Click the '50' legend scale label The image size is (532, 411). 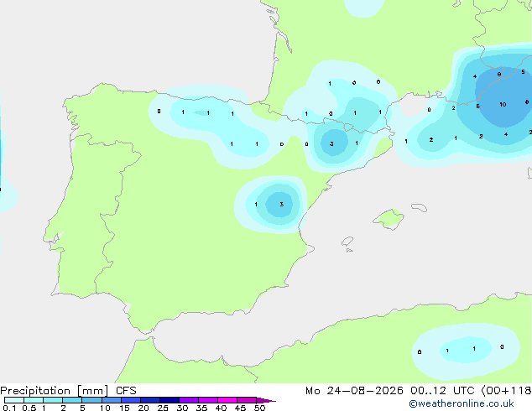[x=260, y=408]
